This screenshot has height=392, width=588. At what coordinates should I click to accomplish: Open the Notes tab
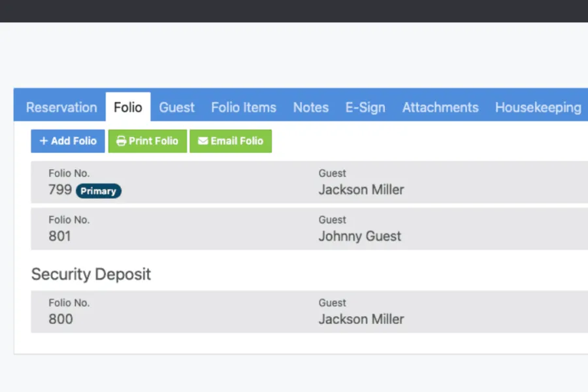tap(311, 108)
